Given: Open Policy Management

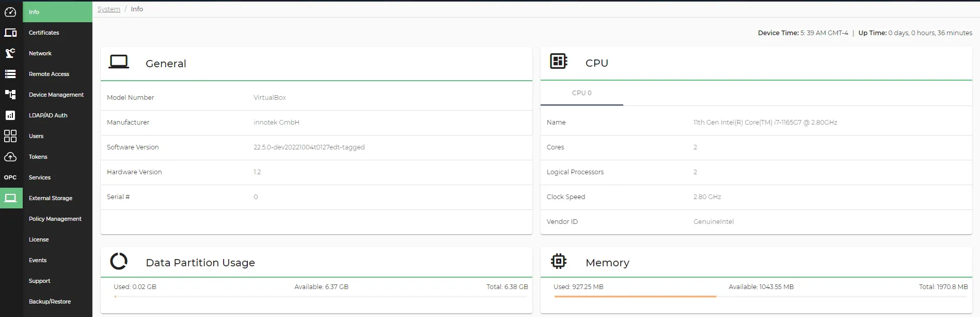Looking at the screenshot, I should point(57,219).
